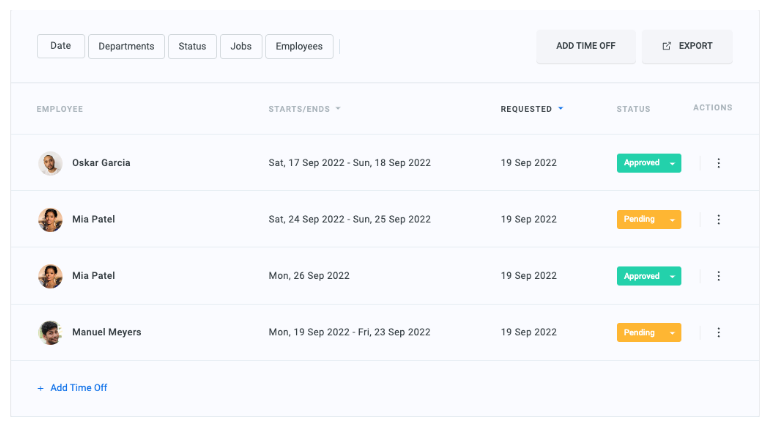Open the Date filter
The image size is (770, 431).
[x=61, y=46]
